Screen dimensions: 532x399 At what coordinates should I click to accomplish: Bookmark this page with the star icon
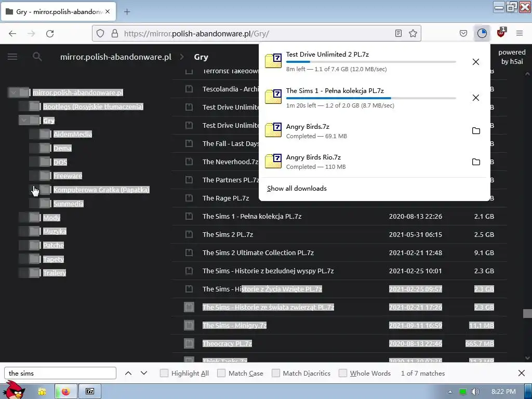click(413, 33)
